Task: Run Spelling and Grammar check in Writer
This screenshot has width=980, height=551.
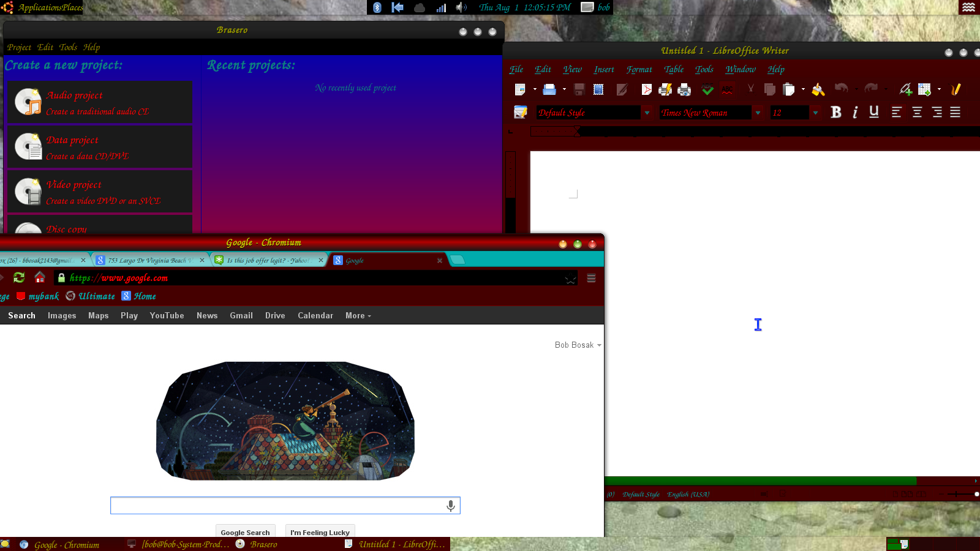Action: point(707,89)
